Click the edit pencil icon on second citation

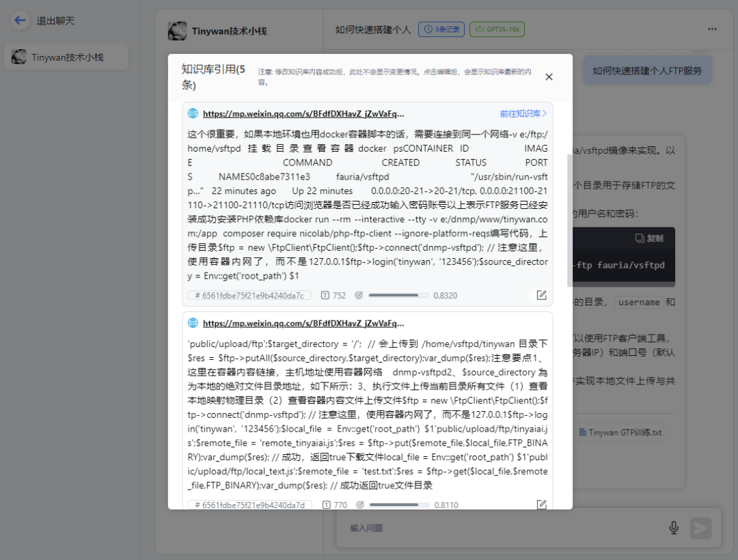point(541,503)
